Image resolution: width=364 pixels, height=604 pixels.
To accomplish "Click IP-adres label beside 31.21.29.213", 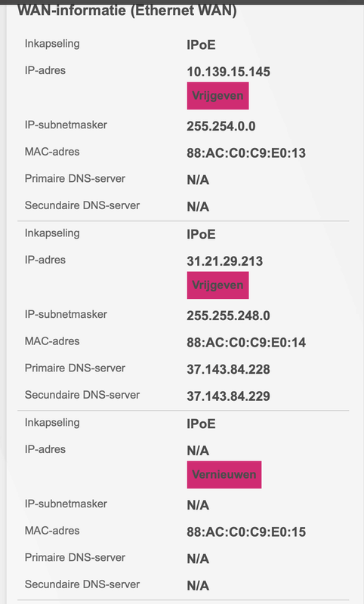I will pos(45,260).
